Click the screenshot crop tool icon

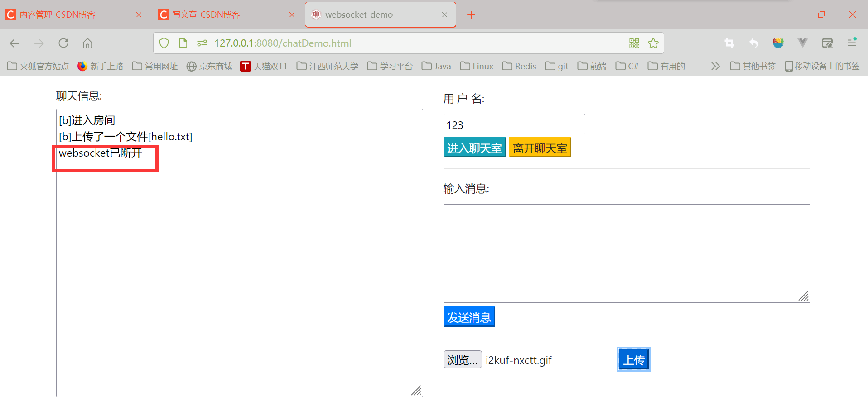(x=729, y=43)
